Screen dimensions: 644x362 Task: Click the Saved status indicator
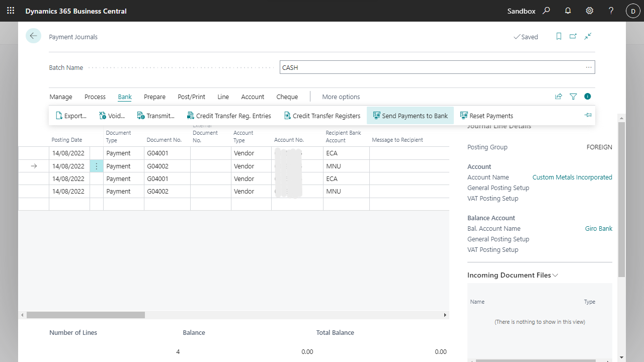tap(526, 37)
